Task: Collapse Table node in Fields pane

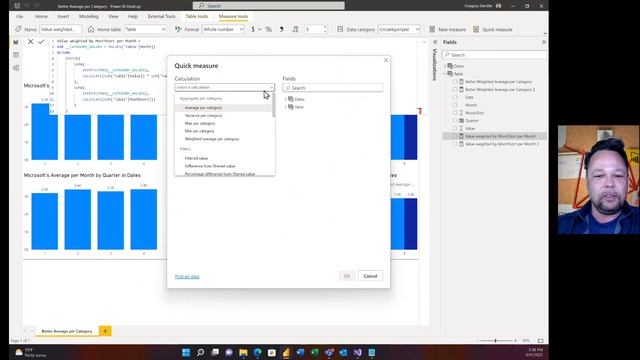Action: (x=445, y=74)
